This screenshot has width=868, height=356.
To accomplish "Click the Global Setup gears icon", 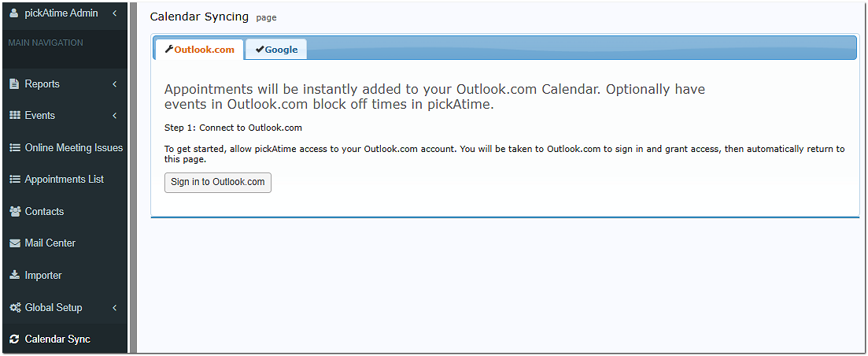I will coord(14,308).
